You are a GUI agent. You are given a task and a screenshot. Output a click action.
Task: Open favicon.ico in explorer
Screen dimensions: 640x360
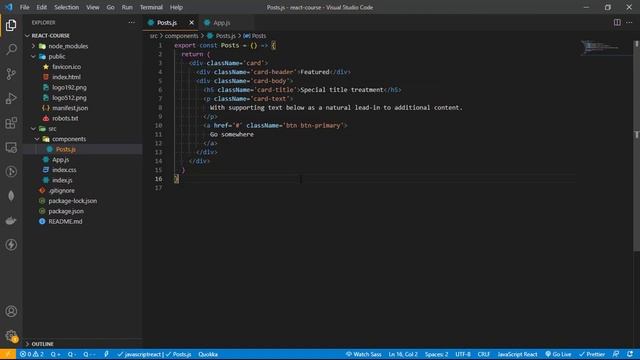pyautogui.click(x=66, y=67)
